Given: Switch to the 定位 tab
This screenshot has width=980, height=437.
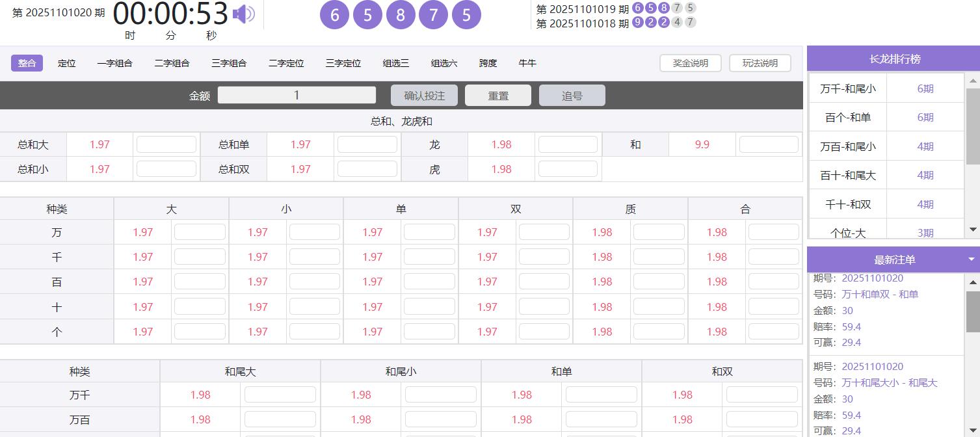Looking at the screenshot, I should pos(66,63).
